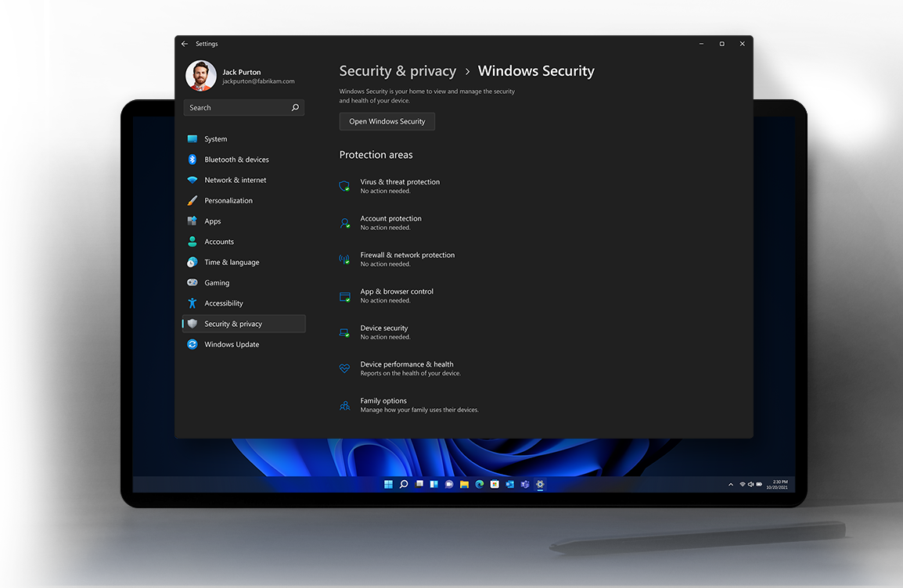The height and width of the screenshot is (588, 903).
Task: Click Security & privacy breadcrumb link
Action: pos(398,71)
